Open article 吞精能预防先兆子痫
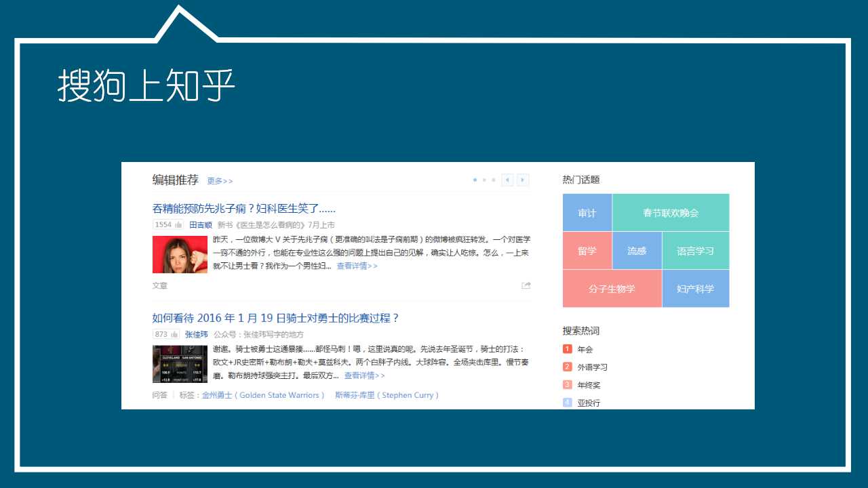The width and height of the screenshot is (868, 488). pyautogui.click(x=244, y=209)
